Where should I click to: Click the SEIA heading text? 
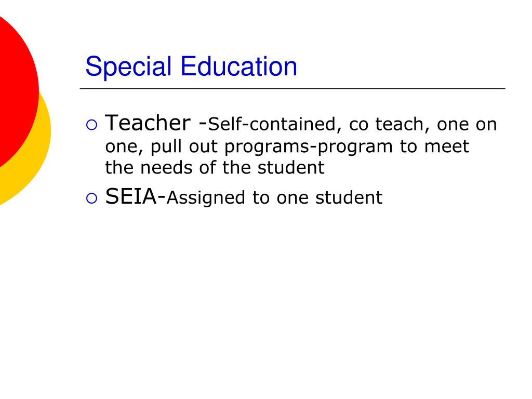point(131,196)
